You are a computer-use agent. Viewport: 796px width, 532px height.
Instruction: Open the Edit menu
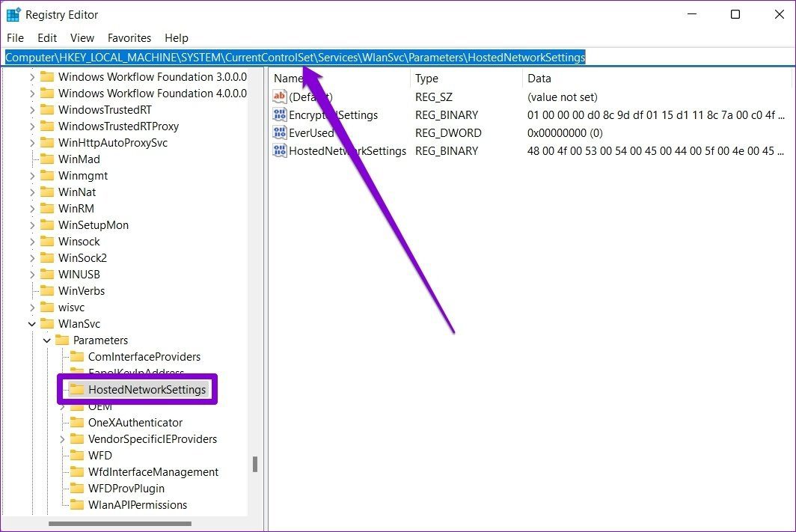point(47,38)
